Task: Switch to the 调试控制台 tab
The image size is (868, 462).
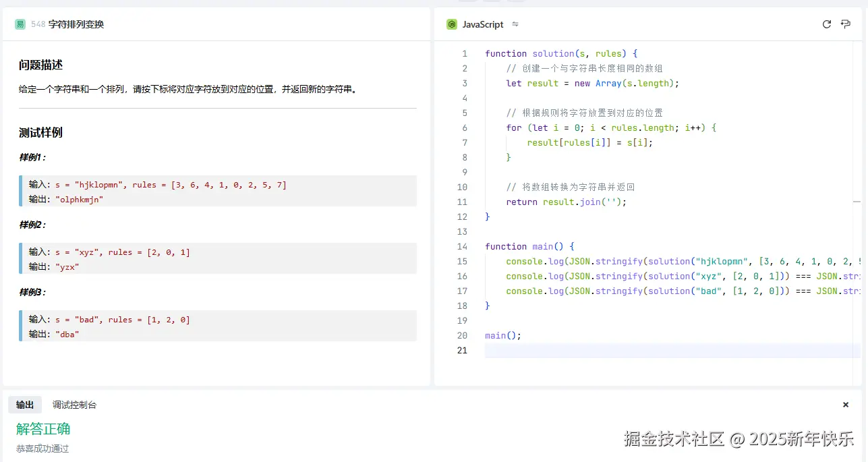Action: 74,405
